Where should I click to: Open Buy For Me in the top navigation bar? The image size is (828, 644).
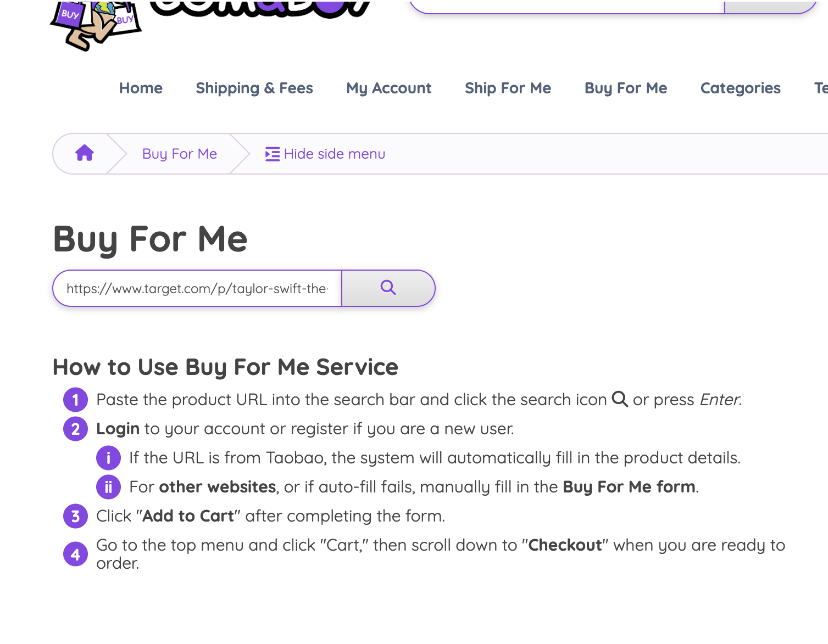click(626, 88)
